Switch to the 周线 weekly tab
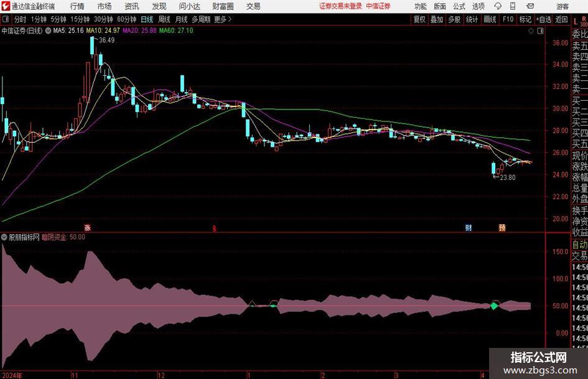Image resolution: width=588 pixels, height=379 pixels. click(164, 19)
